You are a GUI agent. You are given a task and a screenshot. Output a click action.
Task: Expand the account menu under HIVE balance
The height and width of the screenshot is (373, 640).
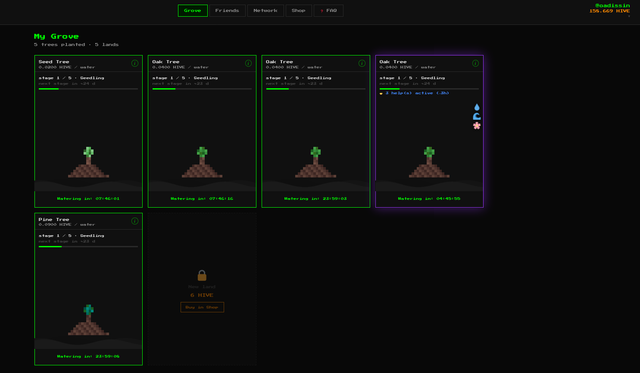[629, 16]
